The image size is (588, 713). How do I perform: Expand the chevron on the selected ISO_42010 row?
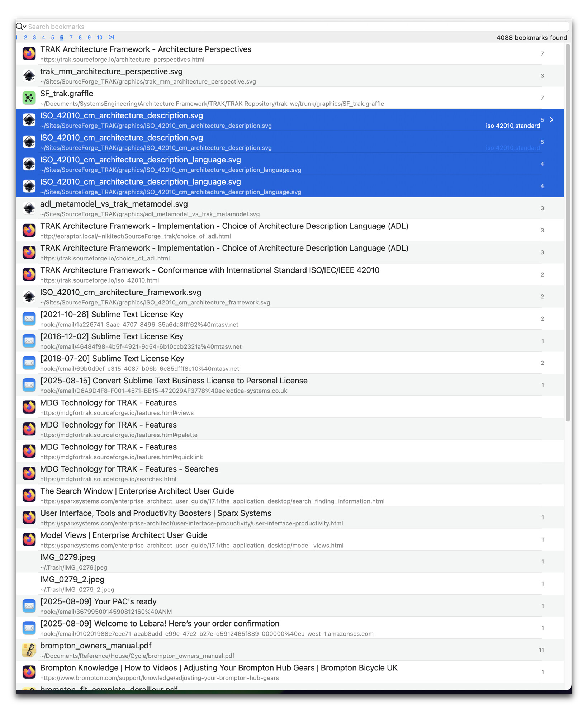click(551, 120)
